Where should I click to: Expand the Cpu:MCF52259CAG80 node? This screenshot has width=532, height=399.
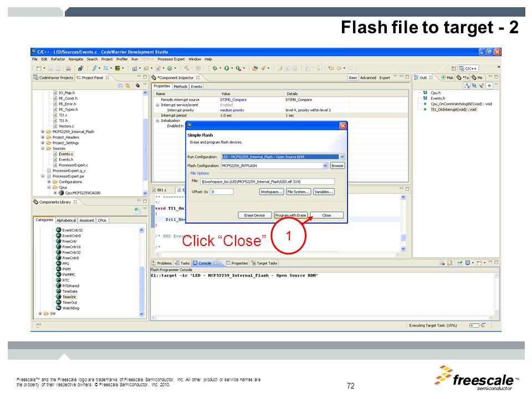click(55, 193)
